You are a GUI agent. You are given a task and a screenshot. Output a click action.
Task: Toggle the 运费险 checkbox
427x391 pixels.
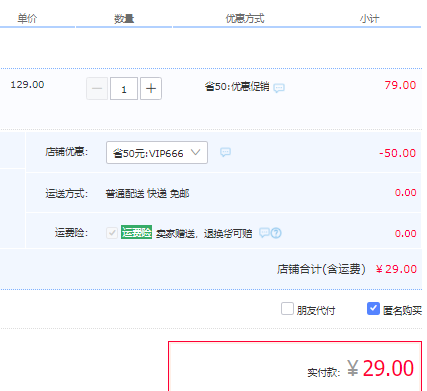112,233
